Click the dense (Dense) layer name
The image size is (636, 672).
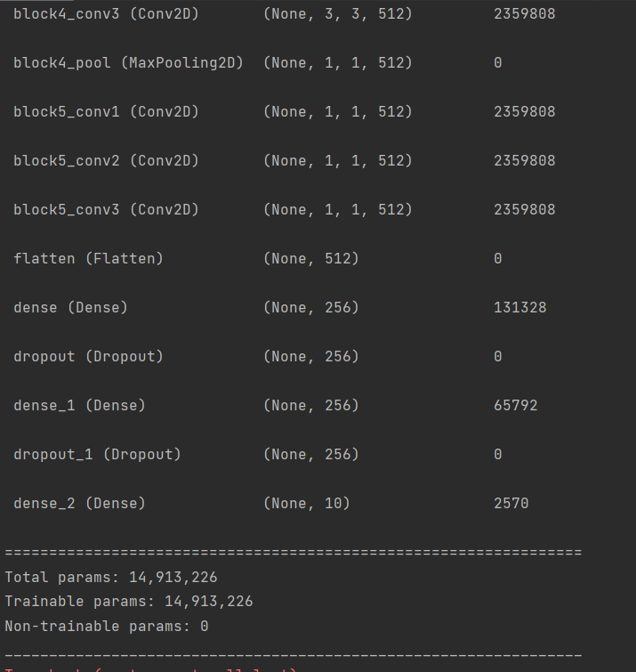tap(70, 308)
